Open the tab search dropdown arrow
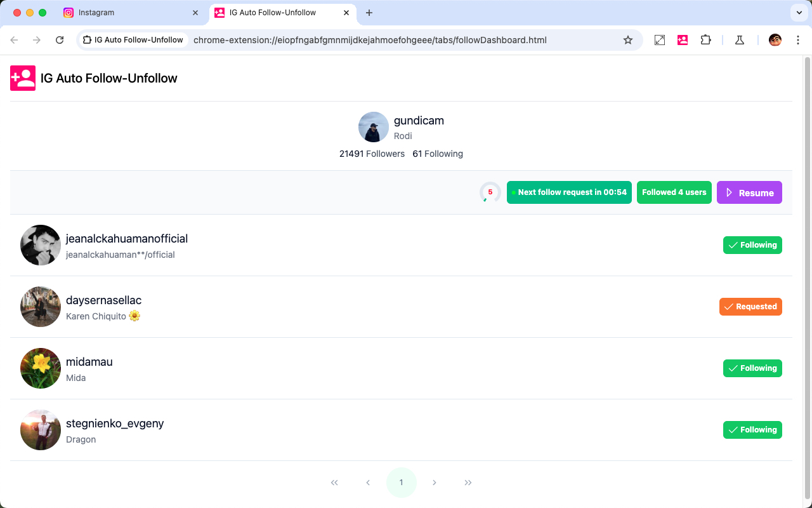This screenshot has width=812, height=508. 798,13
